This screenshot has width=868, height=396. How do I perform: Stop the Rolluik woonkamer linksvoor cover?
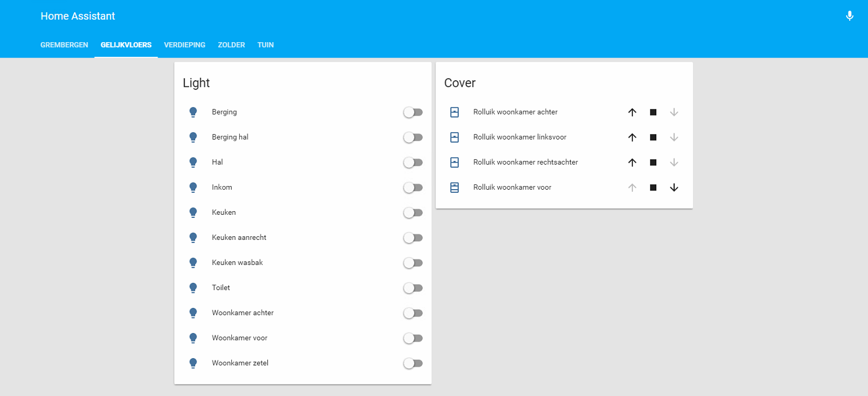click(653, 138)
